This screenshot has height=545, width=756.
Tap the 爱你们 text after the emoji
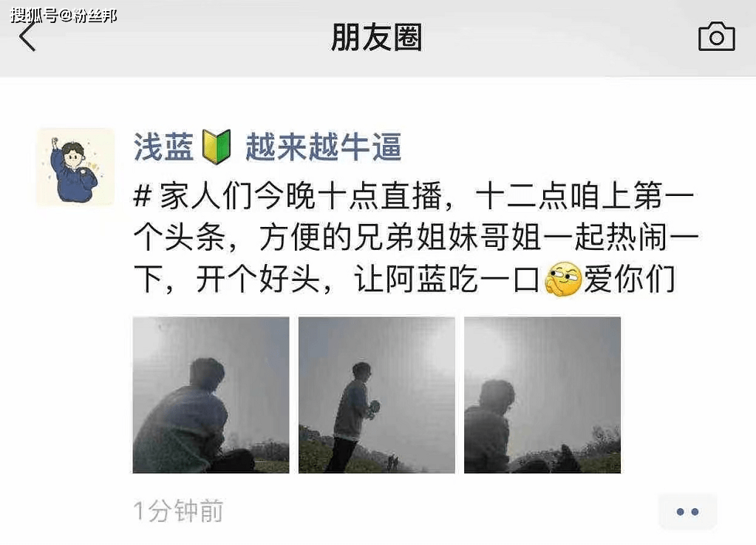click(629, 280)
